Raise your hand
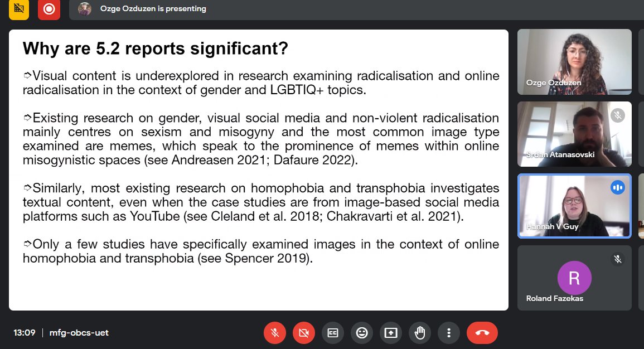This screenshot has width=644, height=349. tap(420, 332)
